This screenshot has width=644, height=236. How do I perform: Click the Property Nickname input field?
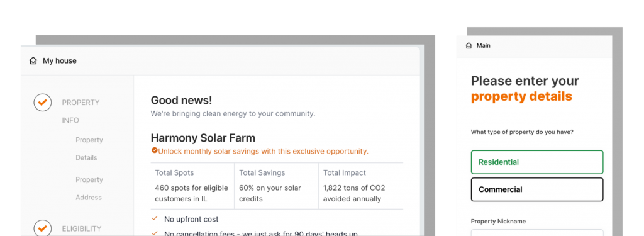[537, 233]
